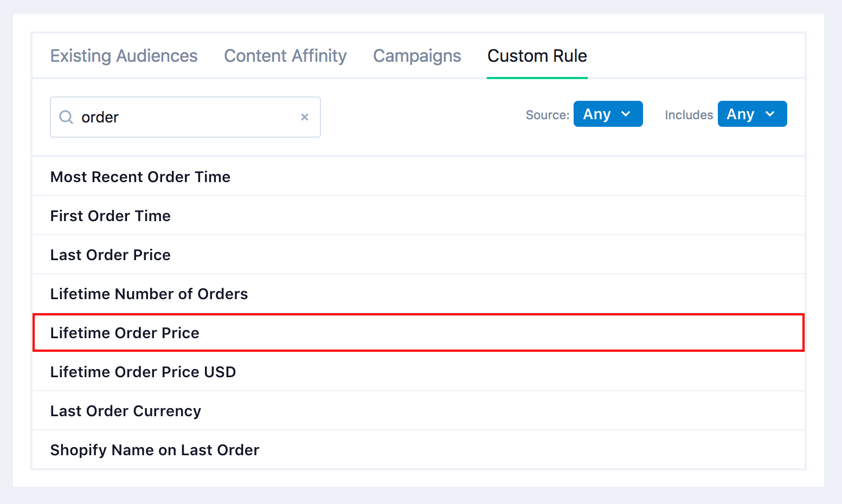The height and width of the screenshot is (504, 842).
Task: Choose First Order Time from the list
Action: (111, 216)
